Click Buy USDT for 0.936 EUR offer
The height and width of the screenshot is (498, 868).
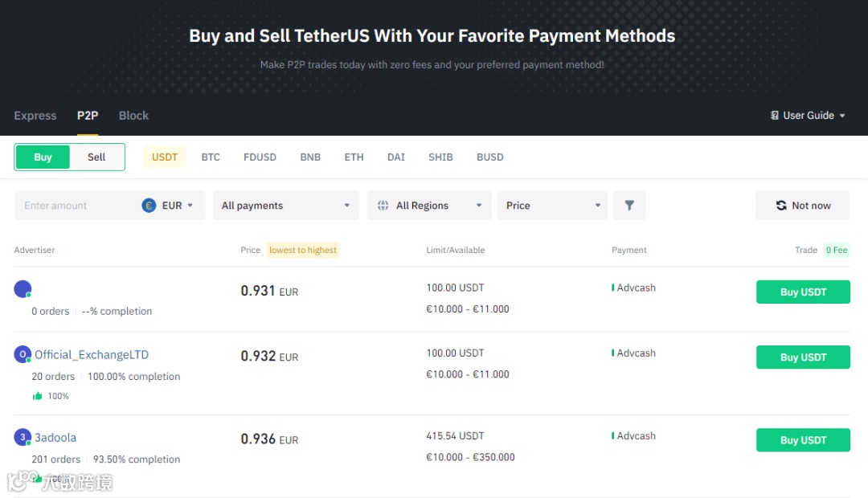point(802,440)
